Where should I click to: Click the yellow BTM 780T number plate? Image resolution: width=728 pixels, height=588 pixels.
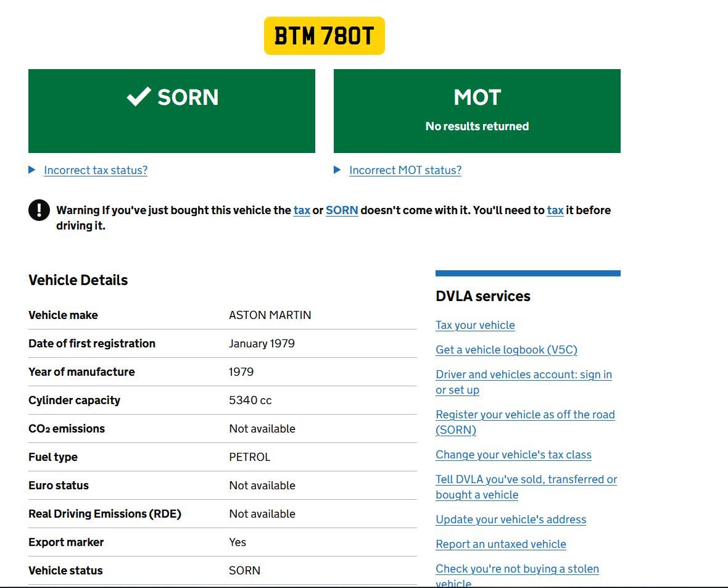tap(324, 36)
